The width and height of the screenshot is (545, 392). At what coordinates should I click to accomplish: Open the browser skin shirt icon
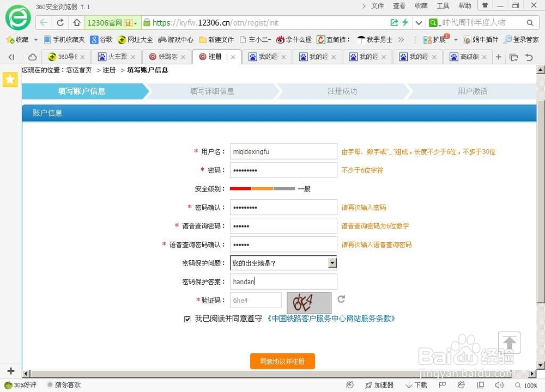tap(485, 5)
